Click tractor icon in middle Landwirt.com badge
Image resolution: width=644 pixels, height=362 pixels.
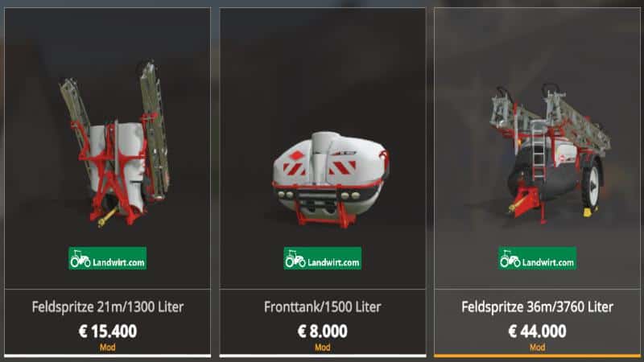point(295,259)
